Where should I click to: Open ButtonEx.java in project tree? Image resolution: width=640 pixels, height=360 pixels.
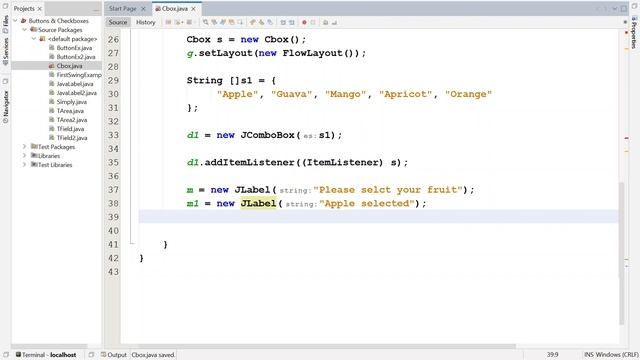[x=74, y=48]
